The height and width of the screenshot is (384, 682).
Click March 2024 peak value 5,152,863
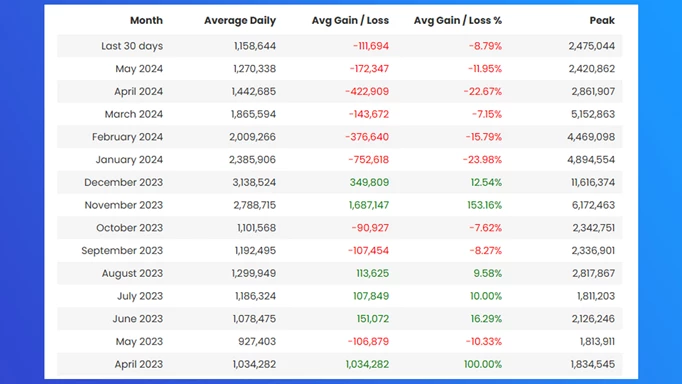tap(593, 114)
